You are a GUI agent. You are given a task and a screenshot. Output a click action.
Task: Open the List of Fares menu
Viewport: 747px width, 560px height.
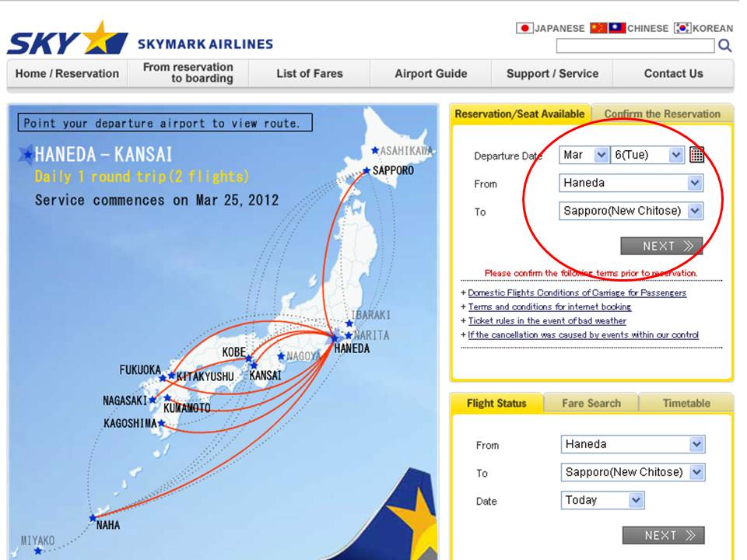pos(310,74)
